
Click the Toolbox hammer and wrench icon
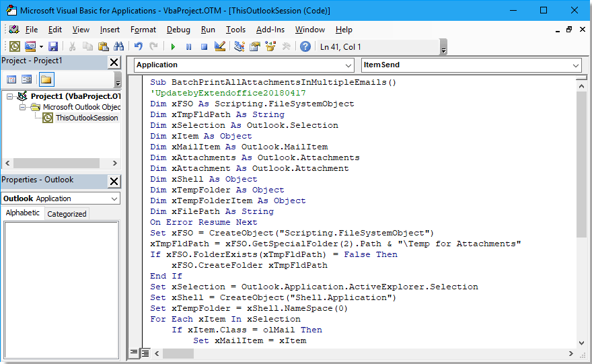[286, 46]
